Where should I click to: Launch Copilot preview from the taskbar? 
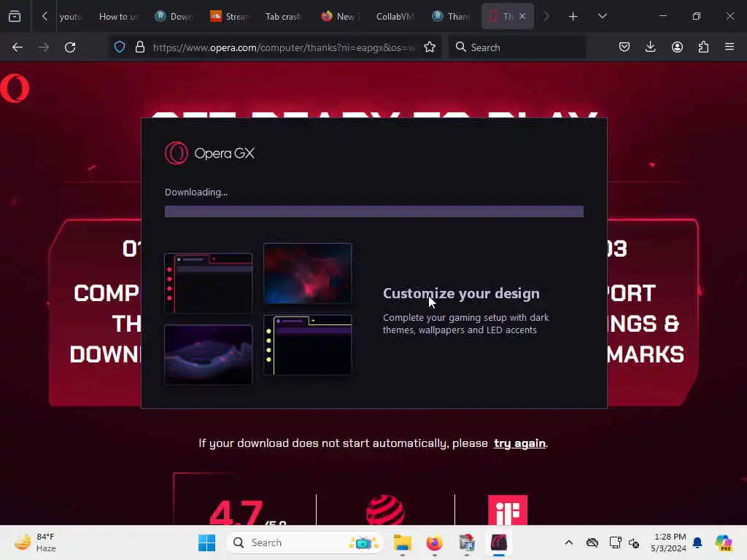point(724,542)
